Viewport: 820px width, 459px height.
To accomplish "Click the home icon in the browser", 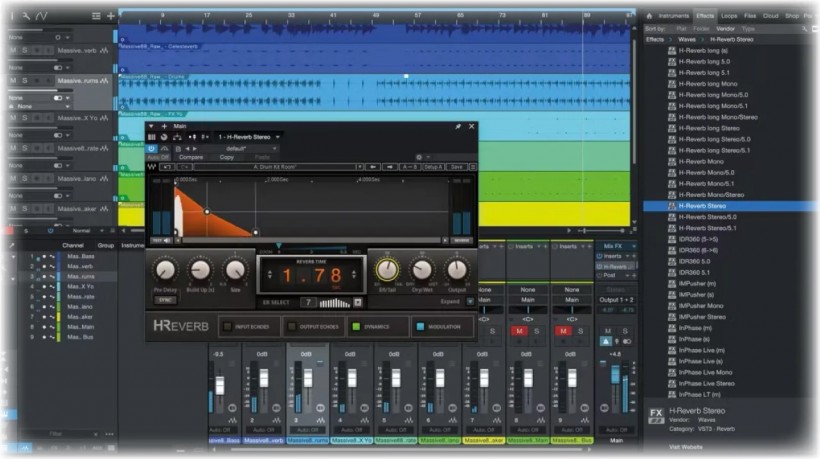I will pyautogui.click(x=650, y=16).
